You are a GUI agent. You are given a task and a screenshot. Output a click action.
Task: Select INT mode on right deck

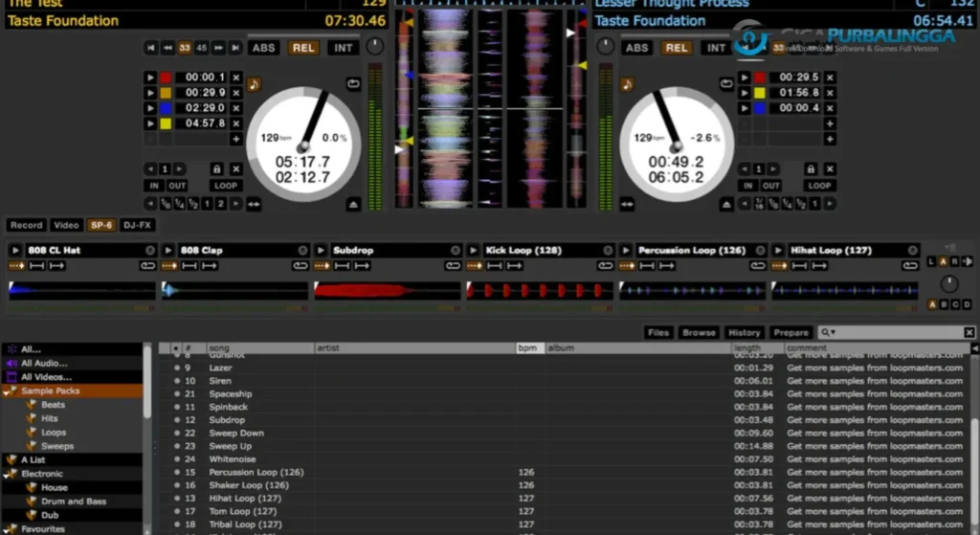pos(716,48)
